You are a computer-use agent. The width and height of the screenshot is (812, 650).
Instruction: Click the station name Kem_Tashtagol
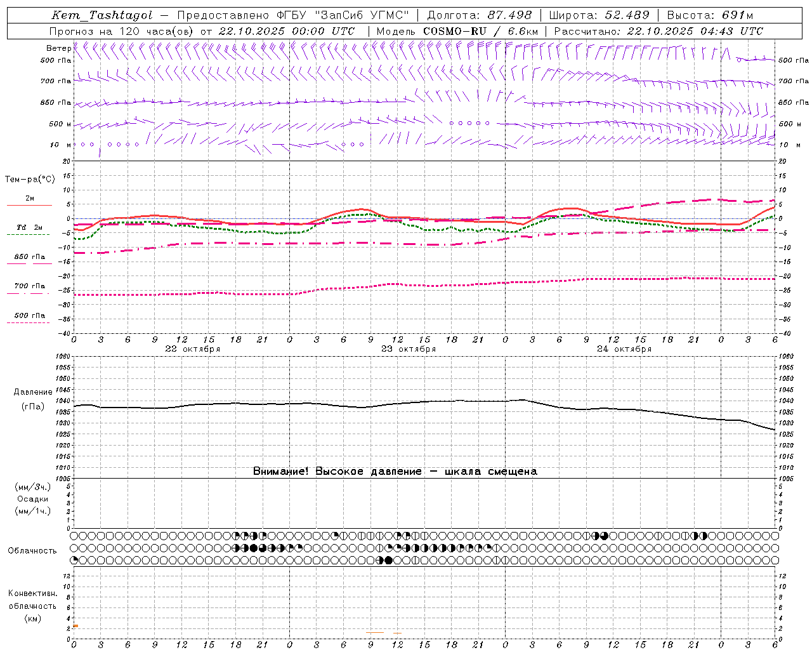(x=101, y=16)
